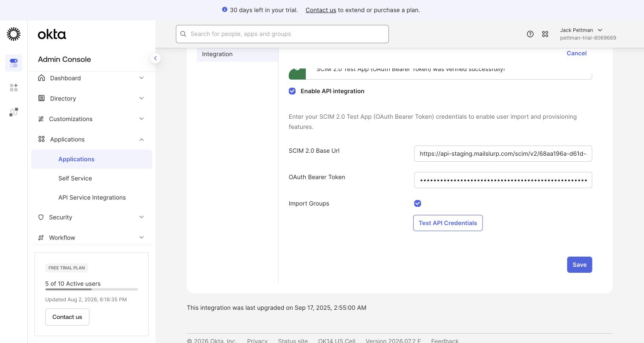Click the Applications grid icon in sidebar
This screenshot has width=644, height=343.
pos(41,139)
